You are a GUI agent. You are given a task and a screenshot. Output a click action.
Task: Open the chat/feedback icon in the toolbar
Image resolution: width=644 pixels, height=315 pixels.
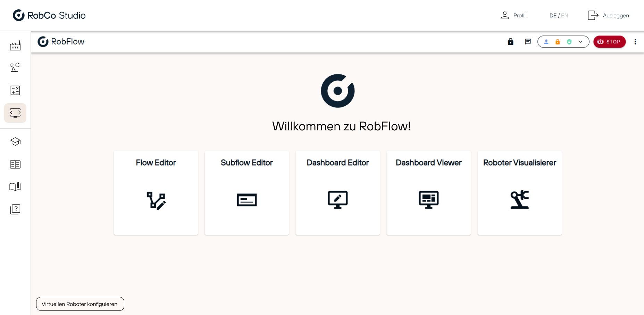click(528, 42)
